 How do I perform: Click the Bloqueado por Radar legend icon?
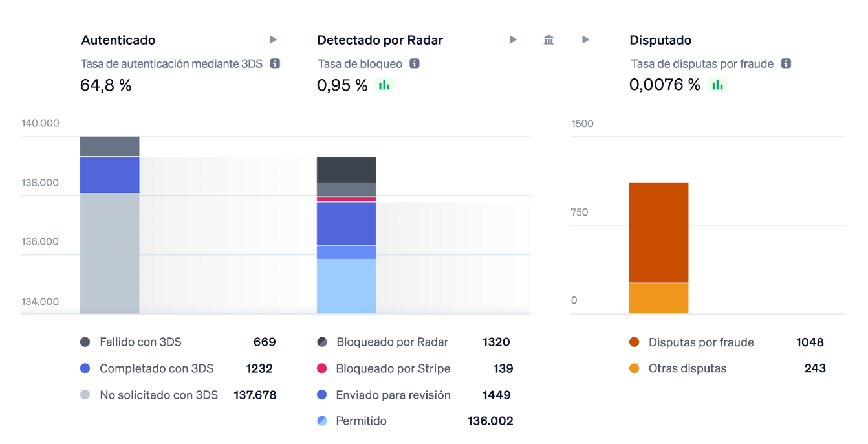(322, 342)
